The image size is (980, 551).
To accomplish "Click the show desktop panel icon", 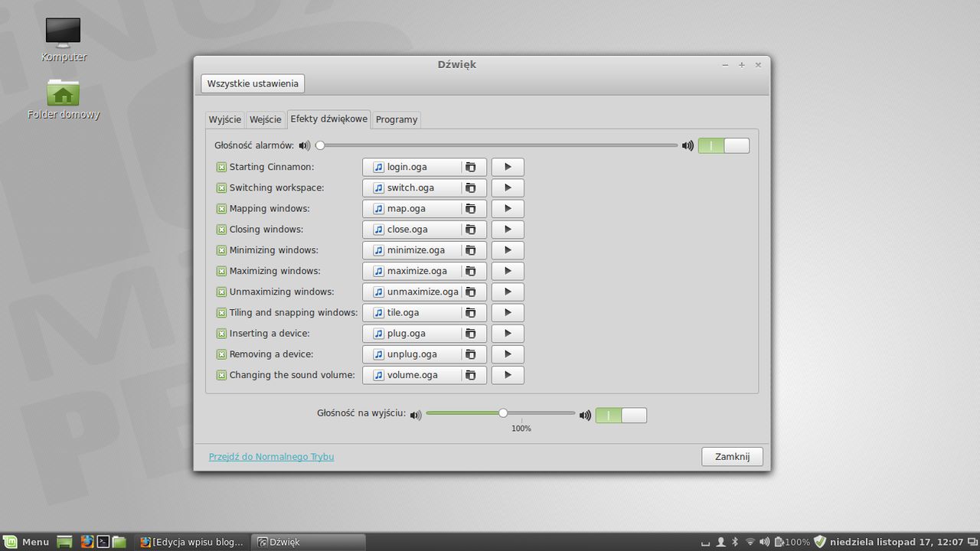I will point(65,542).
